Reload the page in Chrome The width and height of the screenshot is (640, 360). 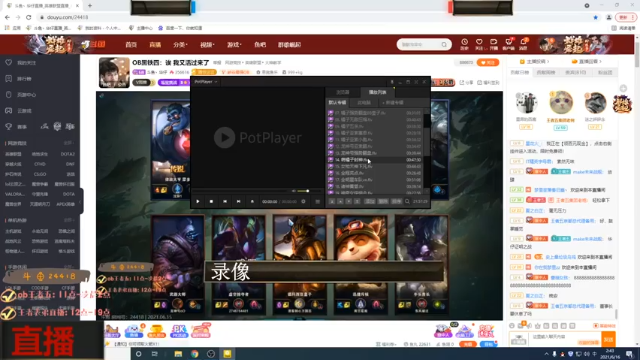click(x=28, y=17)
